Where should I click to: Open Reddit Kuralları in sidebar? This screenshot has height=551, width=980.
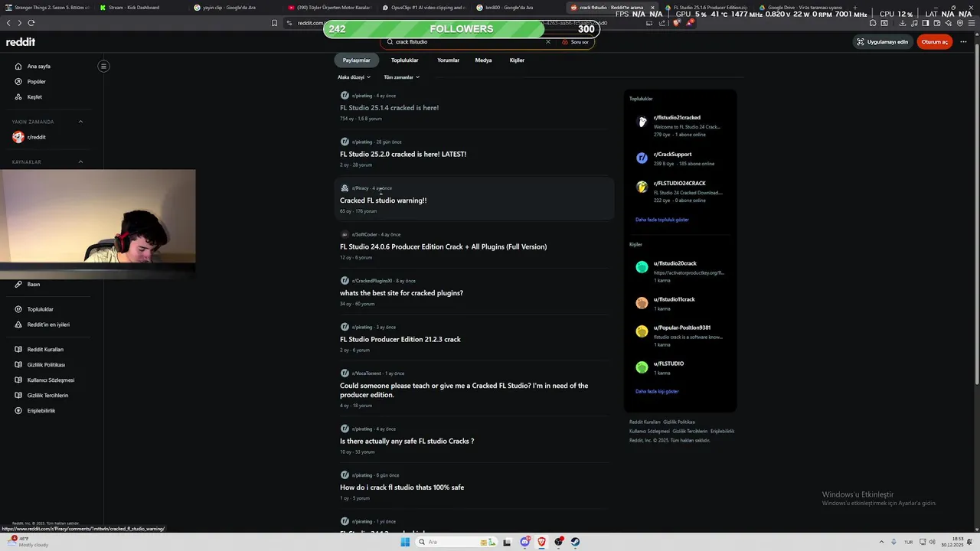tap(45, 350)
